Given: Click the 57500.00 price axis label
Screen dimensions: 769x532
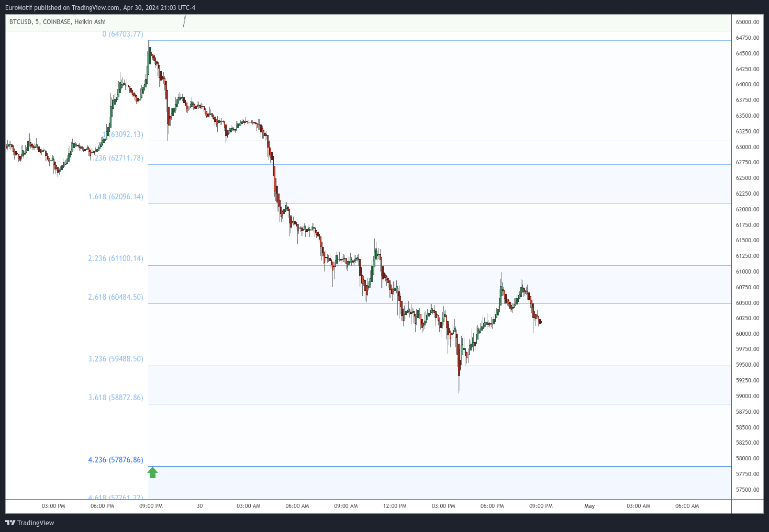Looking at the screenshot, I should [748, 490].
